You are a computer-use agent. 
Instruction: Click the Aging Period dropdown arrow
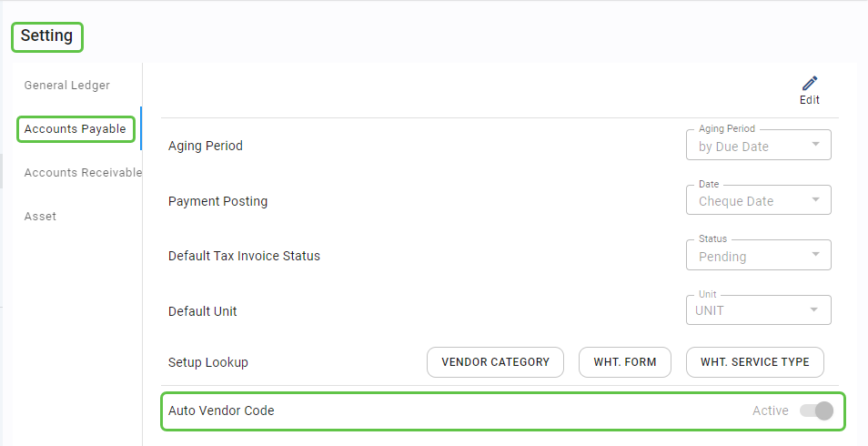(815, 145)
